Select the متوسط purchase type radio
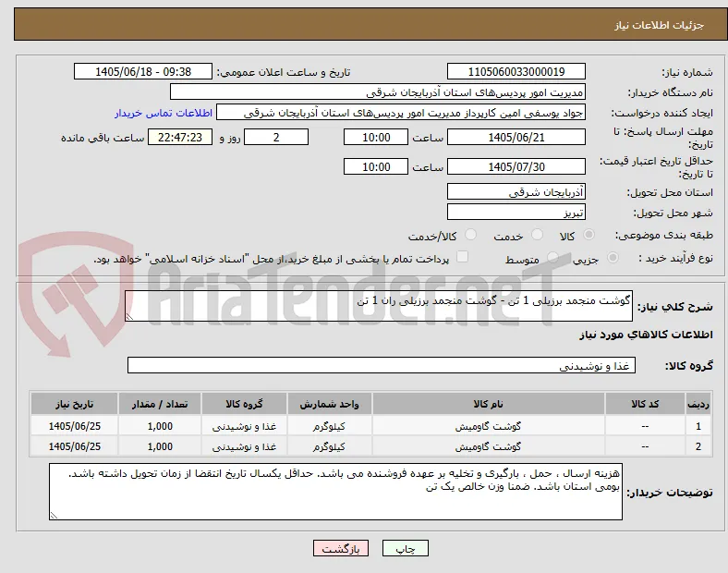The height and width of the screenshot is (573, 728). pos(552,258)
